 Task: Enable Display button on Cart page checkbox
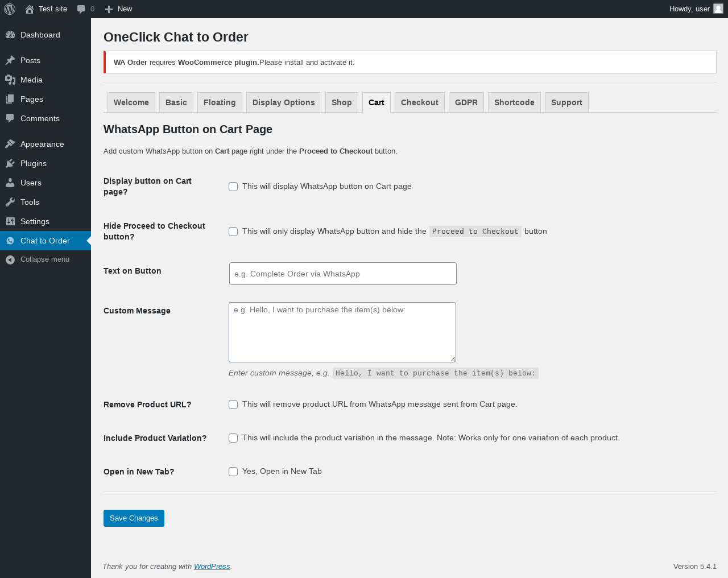tap(233, 187)
